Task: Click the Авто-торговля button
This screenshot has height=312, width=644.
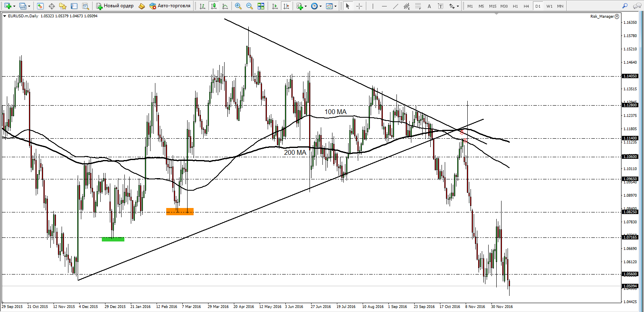Action: pyautogui.click(x=170, y=6)
